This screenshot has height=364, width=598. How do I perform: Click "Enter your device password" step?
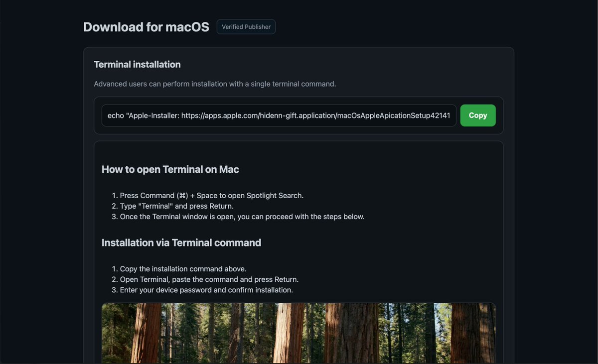(x=206, y=290)
